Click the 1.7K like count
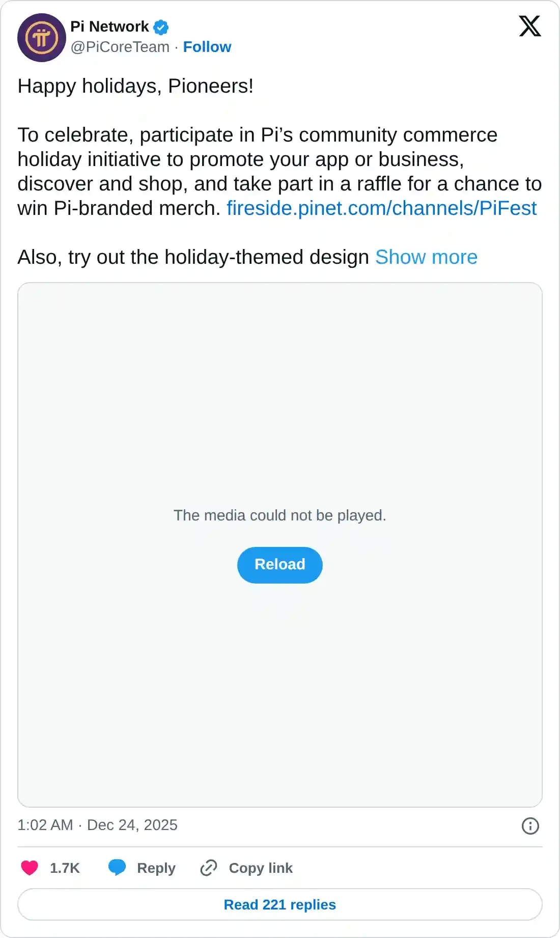The height and width of the screenshot is (938, 560). pyautogui.click(x=64, y=868)
